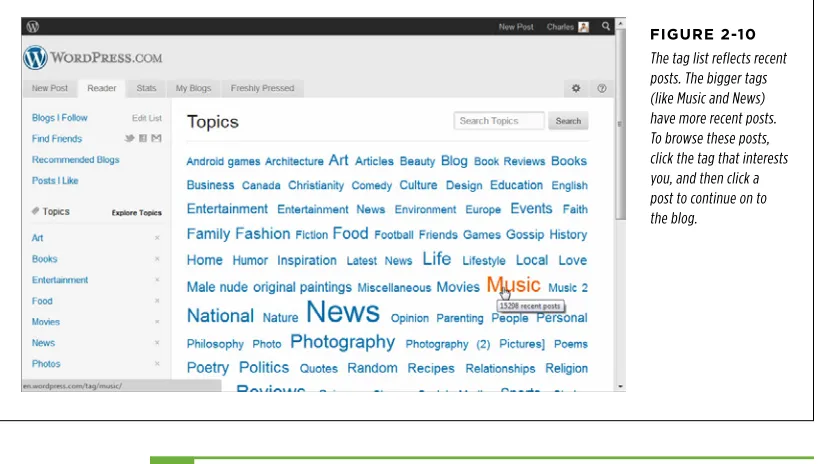This screenshot has height=464, width=818.
Task: Switch to the Stats tab
Action: coord(146,88)
